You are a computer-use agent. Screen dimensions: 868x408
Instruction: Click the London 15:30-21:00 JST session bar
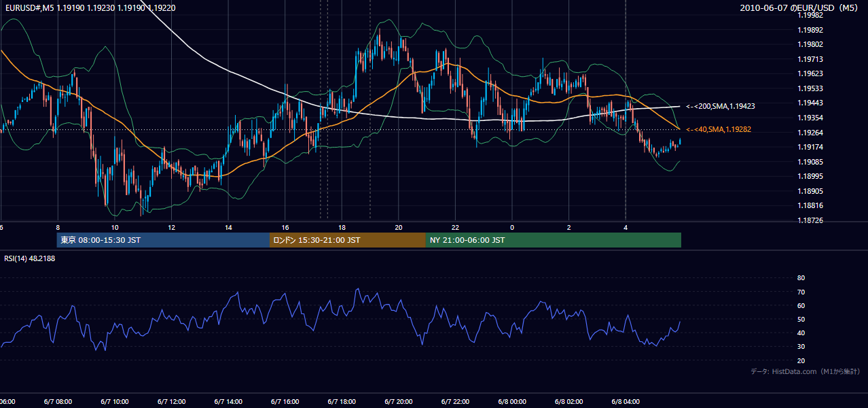pyautogui.click(x=348, y=240)
